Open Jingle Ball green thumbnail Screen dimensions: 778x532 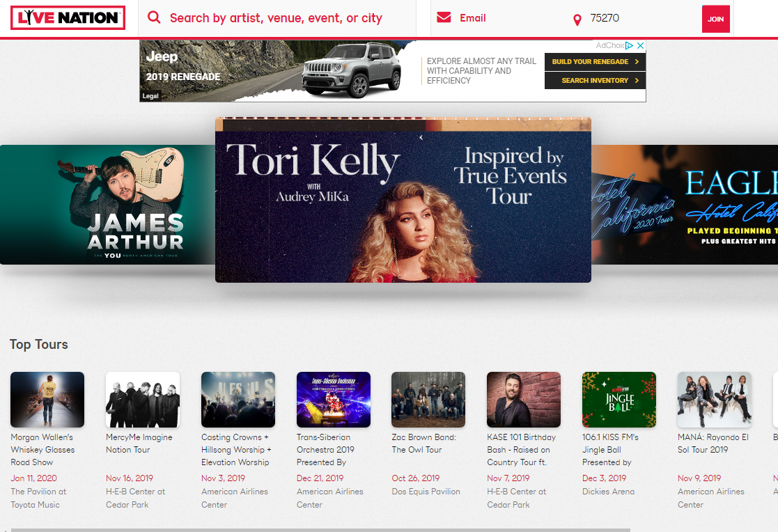(618, 400)
